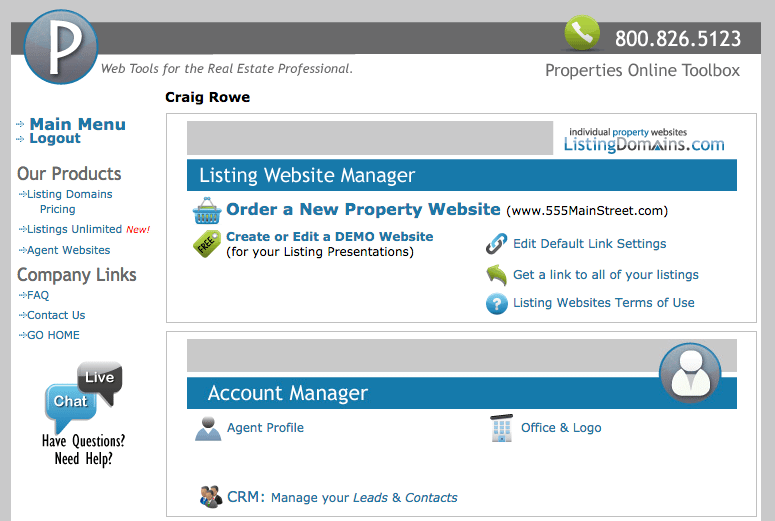This screenshot has width=775, height=521.
Task: Open Listing Websites Terms of Use
Action: click(x=603, y=303)
